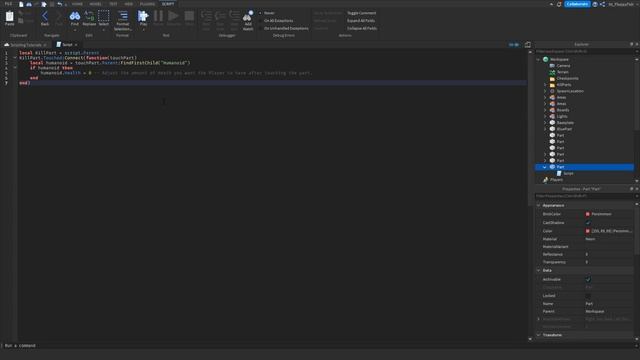Click the New file icon in title bar
The height and width of the screenshot is (360, 640).
[21, 4]
